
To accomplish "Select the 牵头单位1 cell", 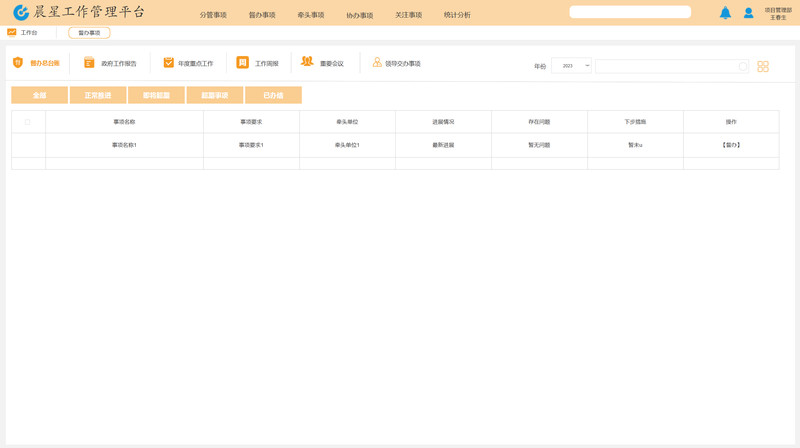I will [x=347, y=145].
